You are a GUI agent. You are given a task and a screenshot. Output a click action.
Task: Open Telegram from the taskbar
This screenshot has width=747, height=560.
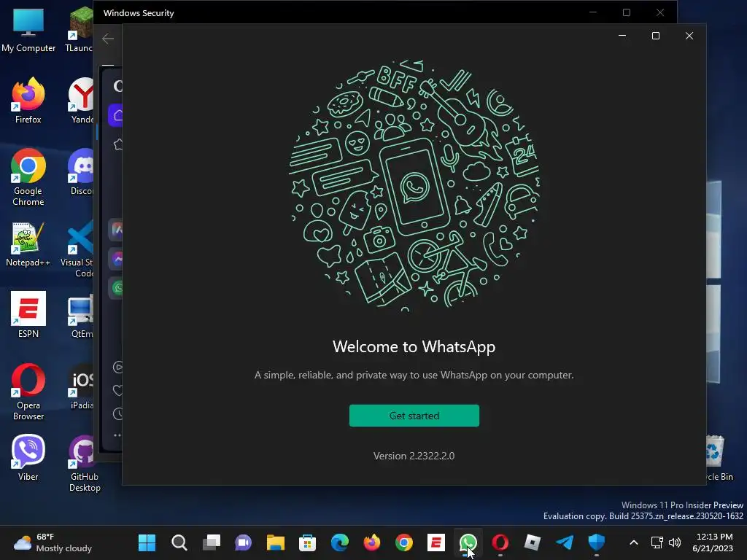(565, 542)
